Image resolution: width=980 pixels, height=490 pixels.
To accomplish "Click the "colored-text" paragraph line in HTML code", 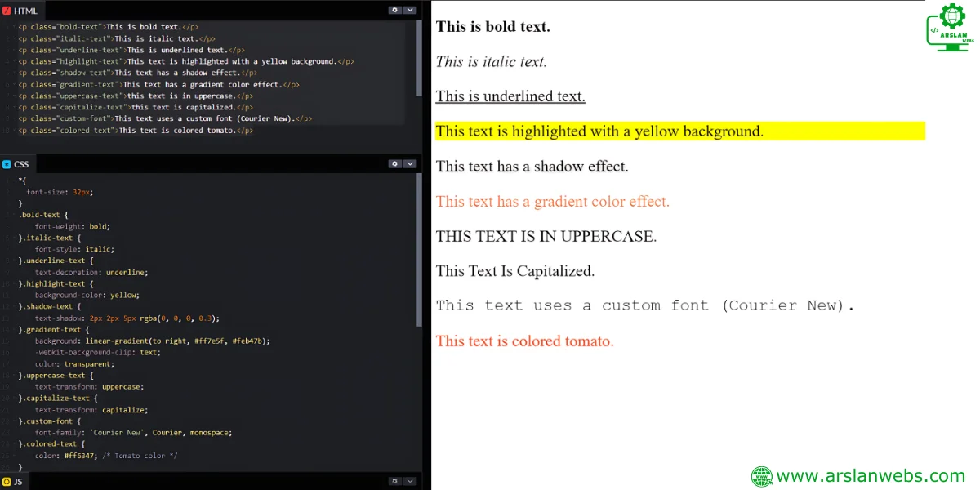I will click(136, 130).
